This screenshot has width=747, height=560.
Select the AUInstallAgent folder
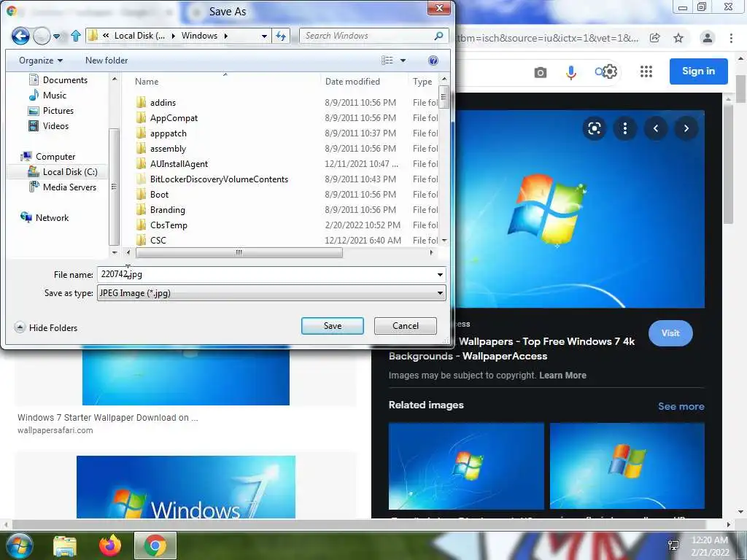pos(172,164)
